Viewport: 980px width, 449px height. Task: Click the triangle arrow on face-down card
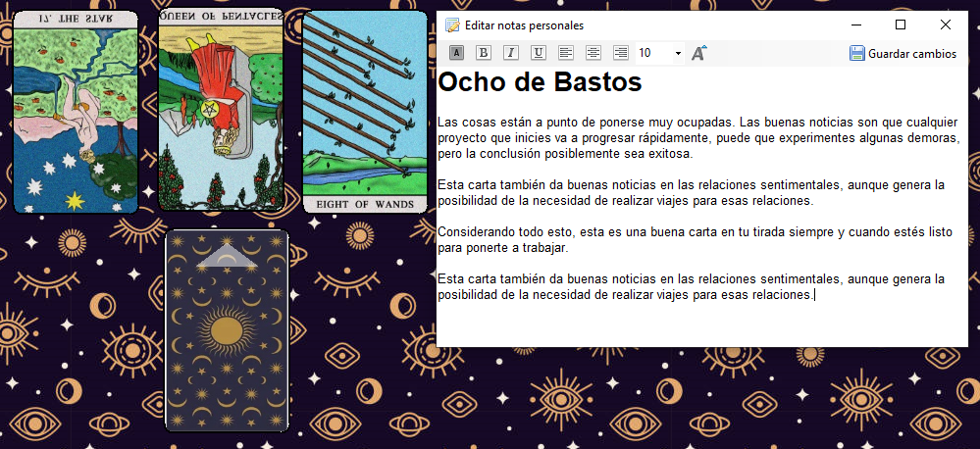(227, 257)
